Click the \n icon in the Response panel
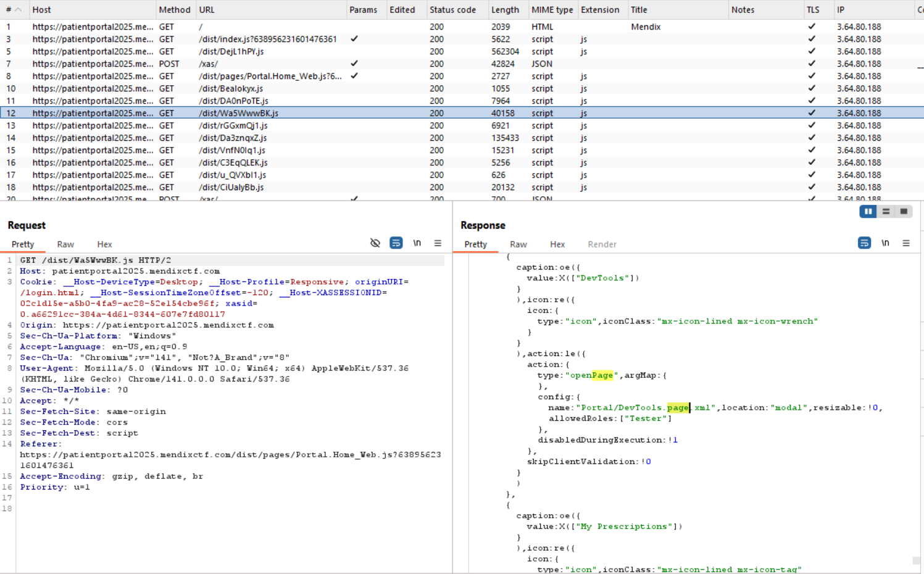This screenshot has height=574, width=924. click(885, 243)
